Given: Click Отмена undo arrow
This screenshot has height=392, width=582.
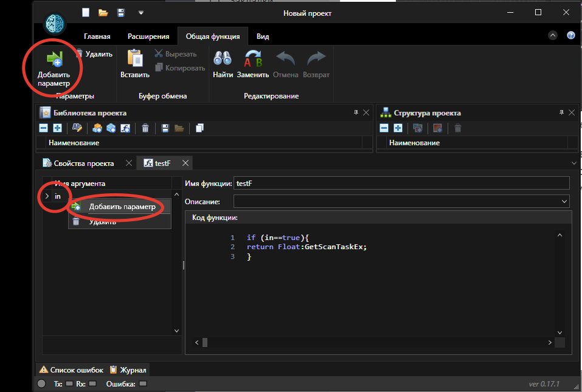Looking at the screenshot, I should [286, 64].
